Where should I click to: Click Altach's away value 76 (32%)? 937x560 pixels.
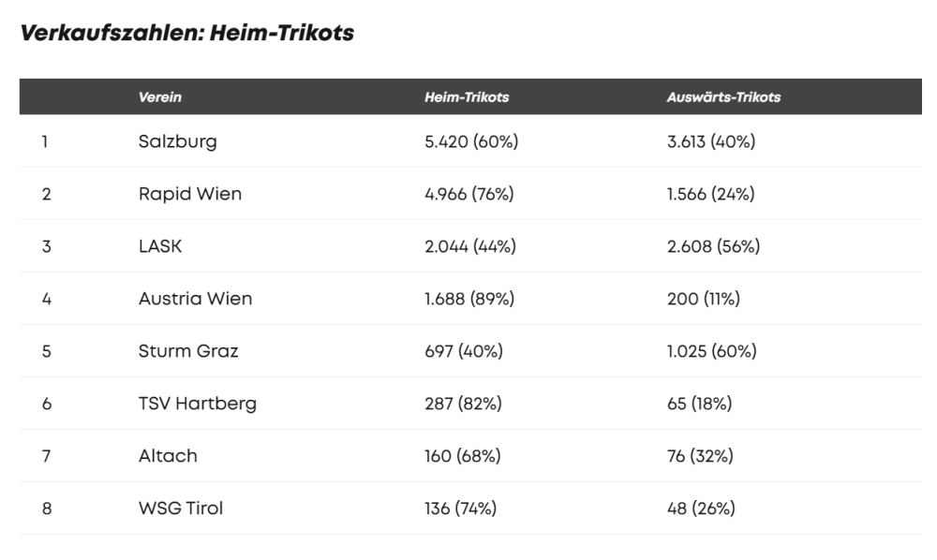(x=700, y=457)
